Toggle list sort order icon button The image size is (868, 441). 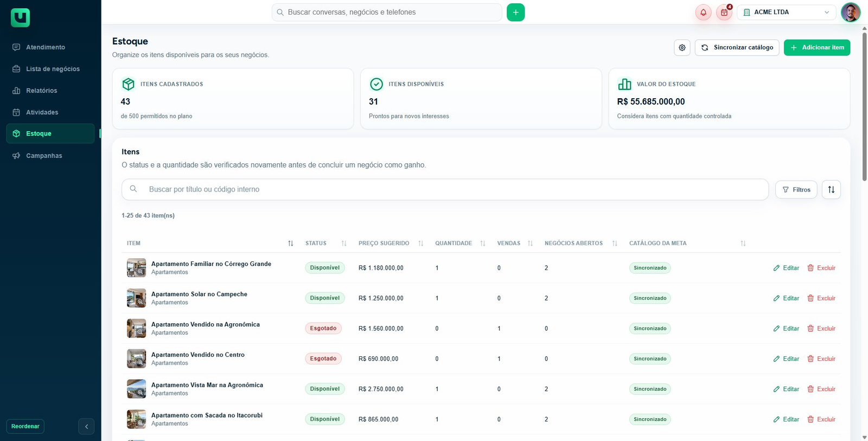pyautogui.click(x=831, y=189)
